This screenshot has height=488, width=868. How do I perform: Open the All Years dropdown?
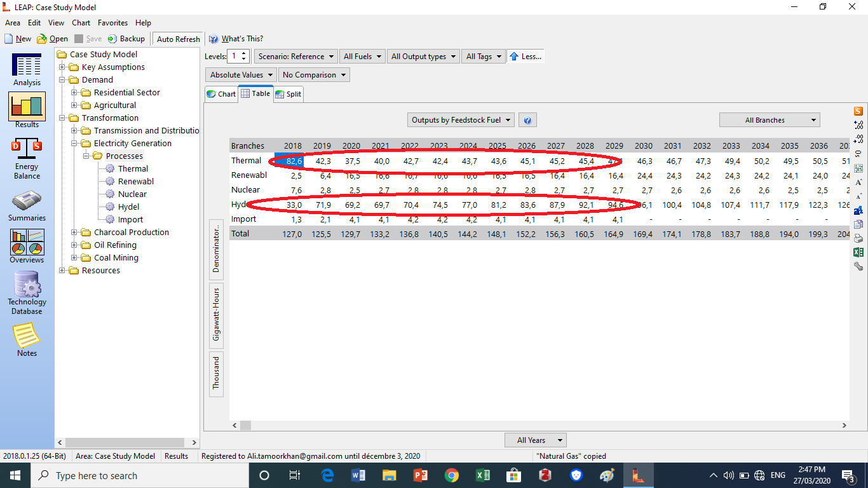coord(535,440)
